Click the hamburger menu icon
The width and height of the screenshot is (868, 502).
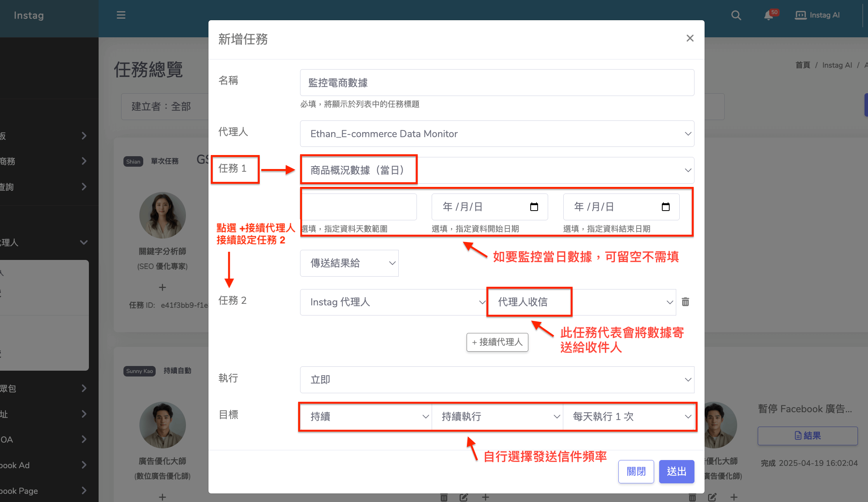[x=121, y=15]
